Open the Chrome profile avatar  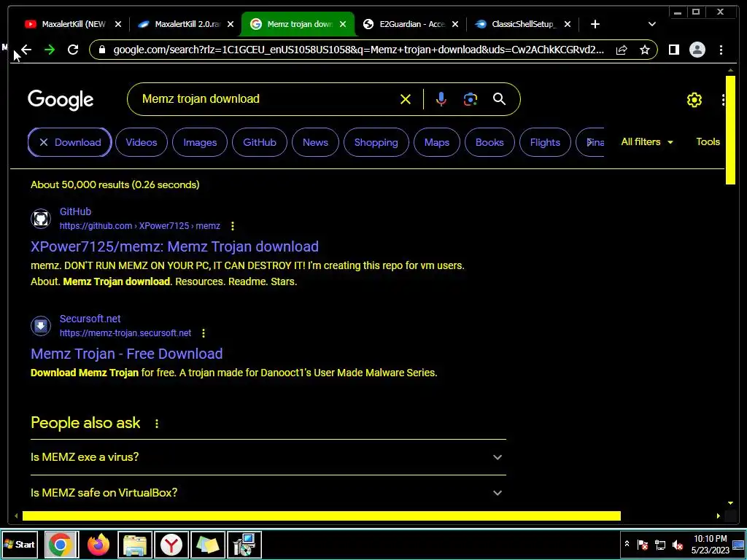pos(697,50)
